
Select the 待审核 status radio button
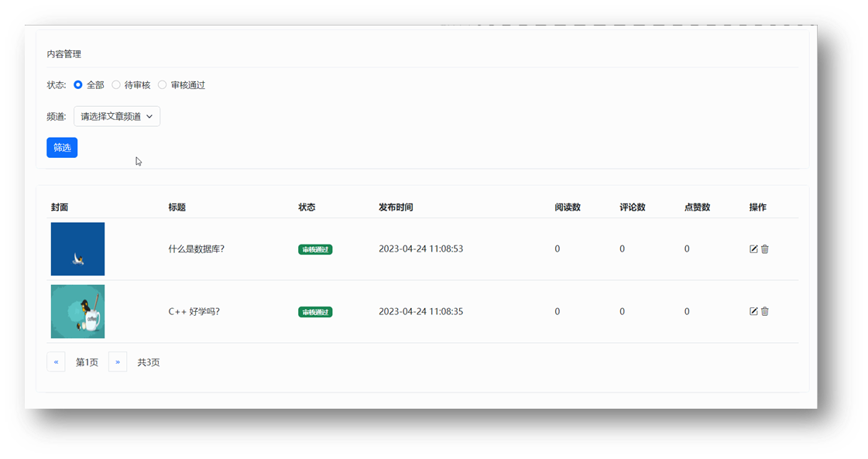pyautogui.click(x=116, y=85)
